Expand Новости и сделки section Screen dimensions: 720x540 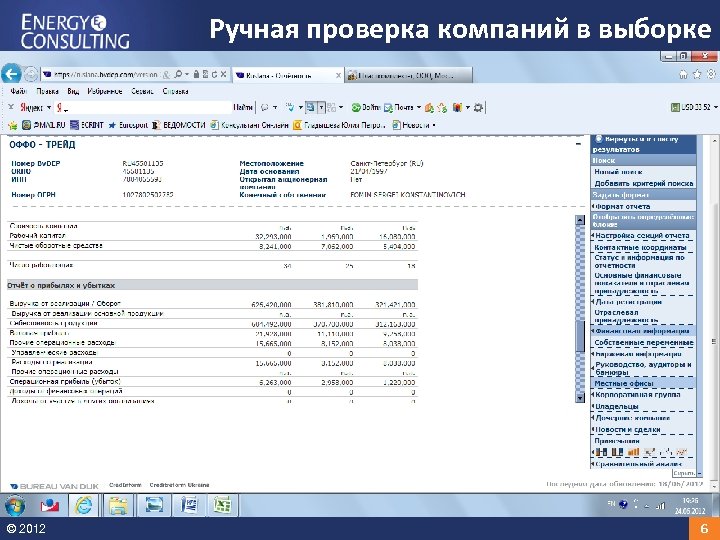[x=628, y=429]
